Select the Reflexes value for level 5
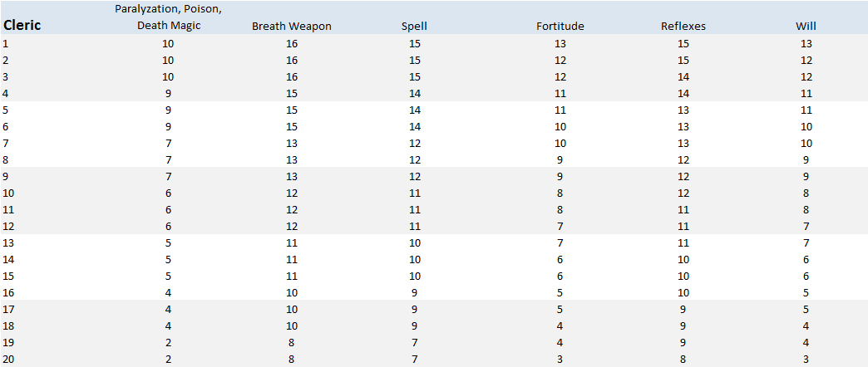Image resolution: width=868 pixels, height=367 pixels. pyautogui.click(x=683, y=110)
